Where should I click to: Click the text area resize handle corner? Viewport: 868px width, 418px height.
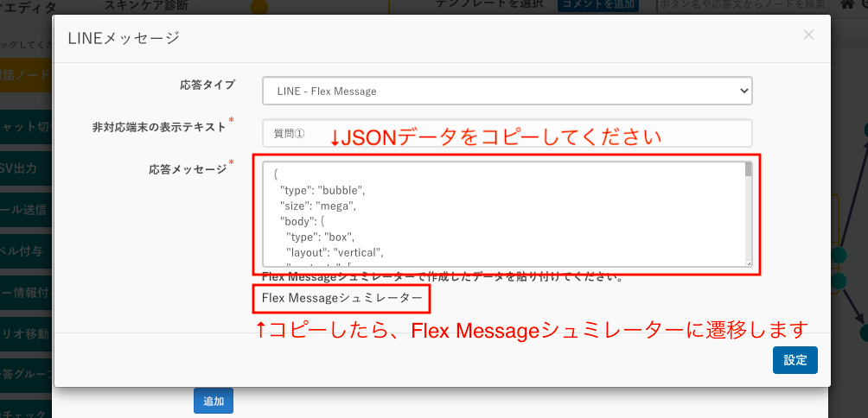point(748,263)
